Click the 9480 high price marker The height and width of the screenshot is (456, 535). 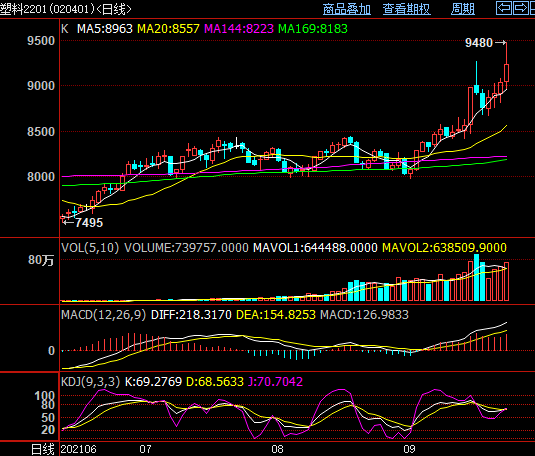pyautogui.click(x=479, y=43)
